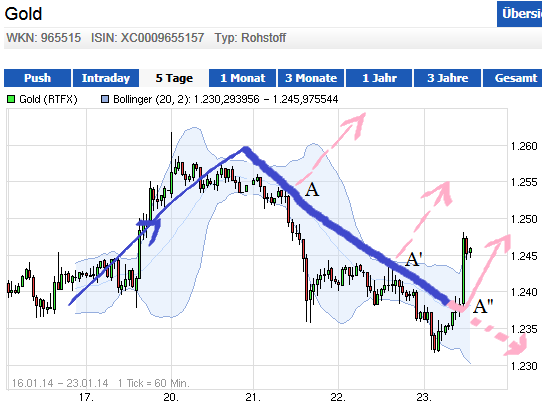Click the 1.240 price axis label

click(524, 292)
